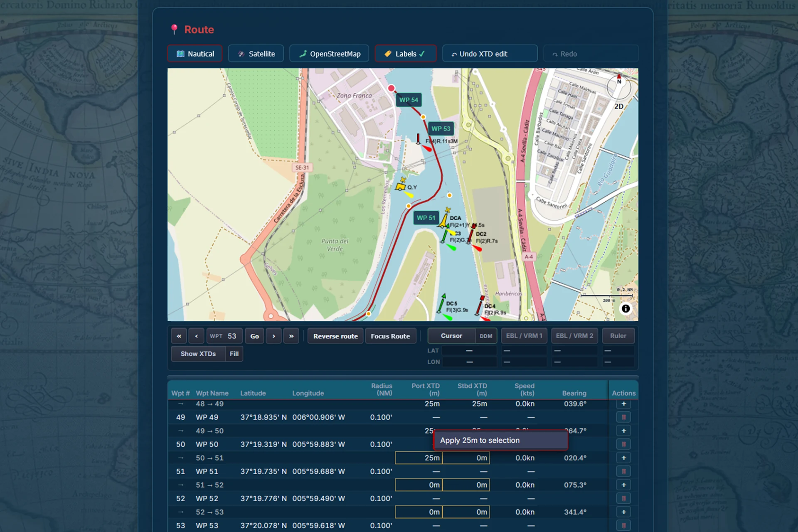798x532 pixels.
Task: Switch to OpenStreetMap layer
Action: pyautogui.click(x=329, y=54)
